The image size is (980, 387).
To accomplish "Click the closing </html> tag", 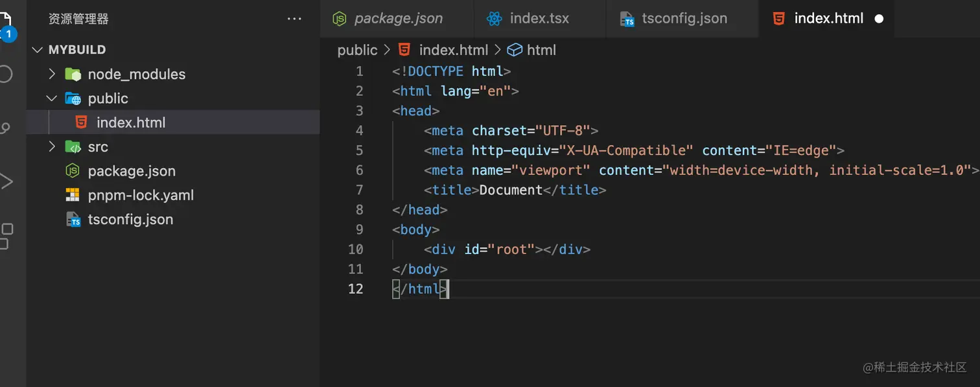I will [x=419, y=288].
